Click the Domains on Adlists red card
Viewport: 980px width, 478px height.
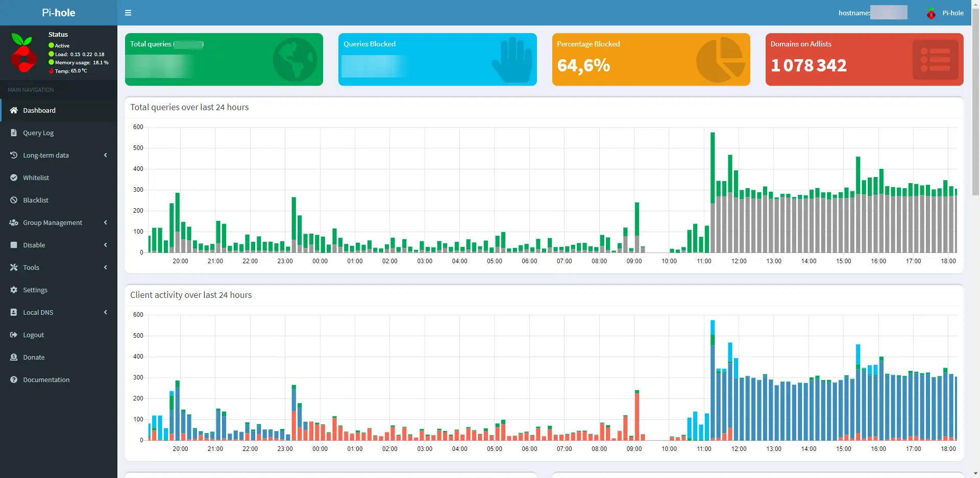(x=864, y=59)
